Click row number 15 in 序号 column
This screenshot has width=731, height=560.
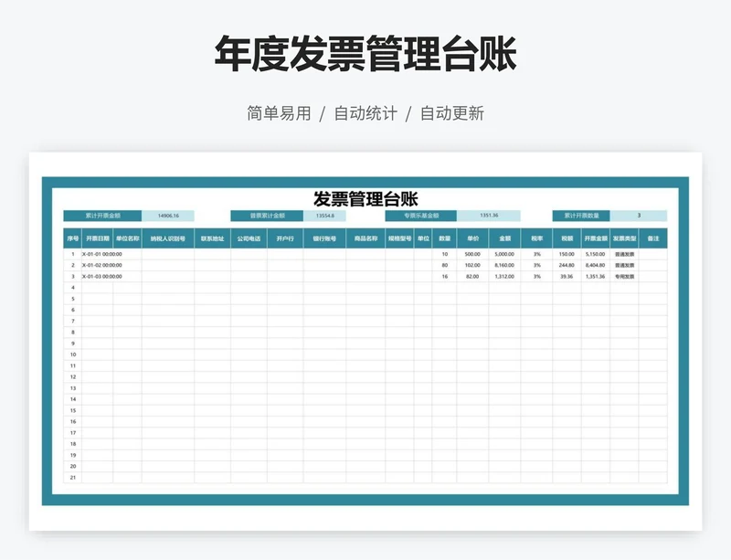click(73, 411)
